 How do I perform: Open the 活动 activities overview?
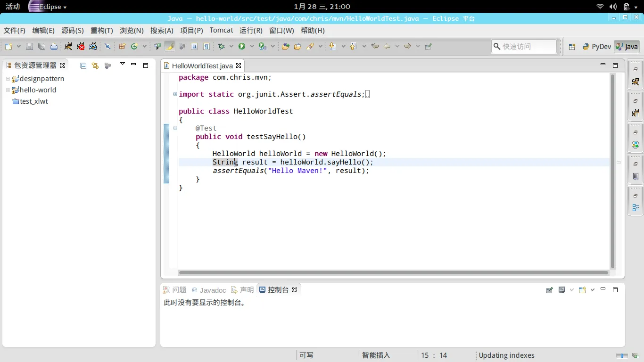pyautogui.click(x=13, y=7)
